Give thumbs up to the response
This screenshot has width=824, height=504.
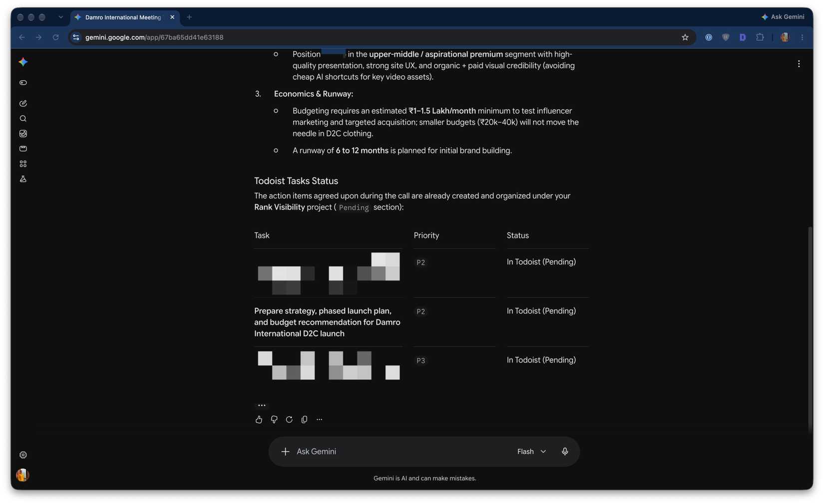coord(259,420)
